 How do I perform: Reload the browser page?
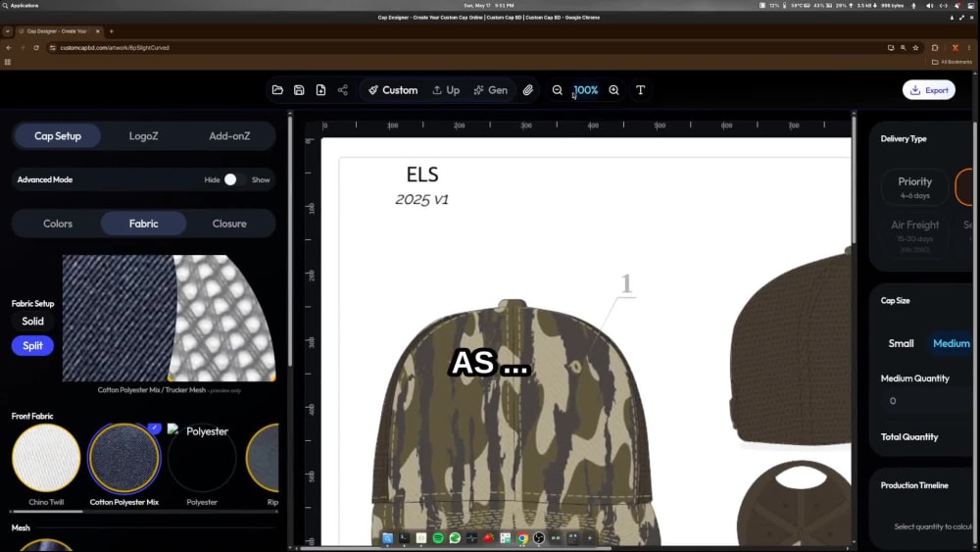[36, 47]
